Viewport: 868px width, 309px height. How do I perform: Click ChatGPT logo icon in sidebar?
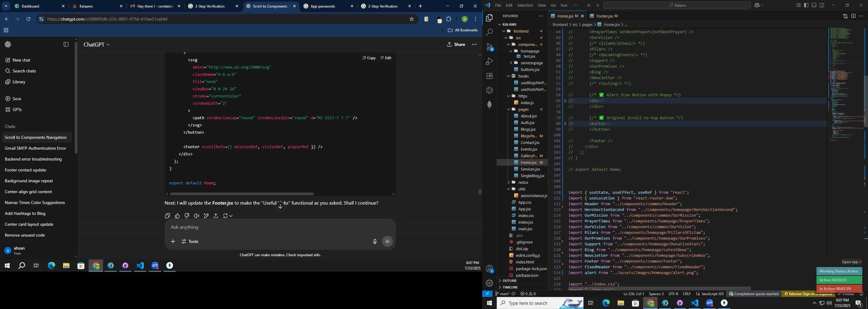[8, 45]
